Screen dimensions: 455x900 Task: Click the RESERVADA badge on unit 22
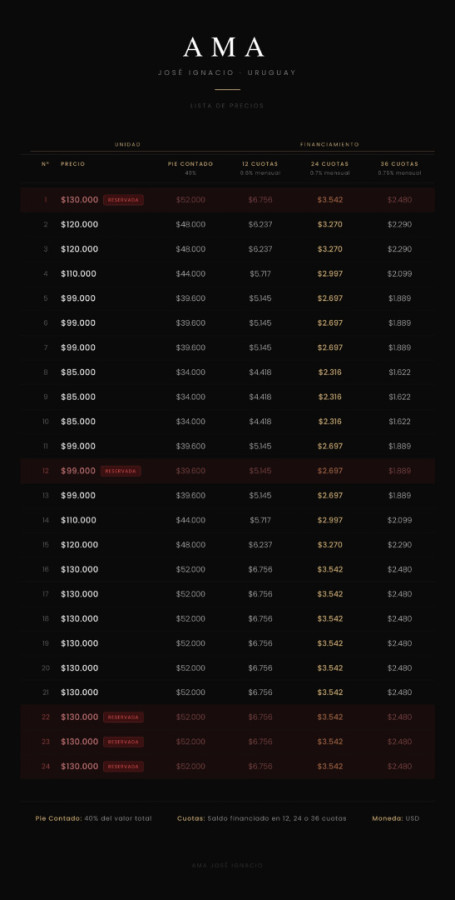point(123,717)
